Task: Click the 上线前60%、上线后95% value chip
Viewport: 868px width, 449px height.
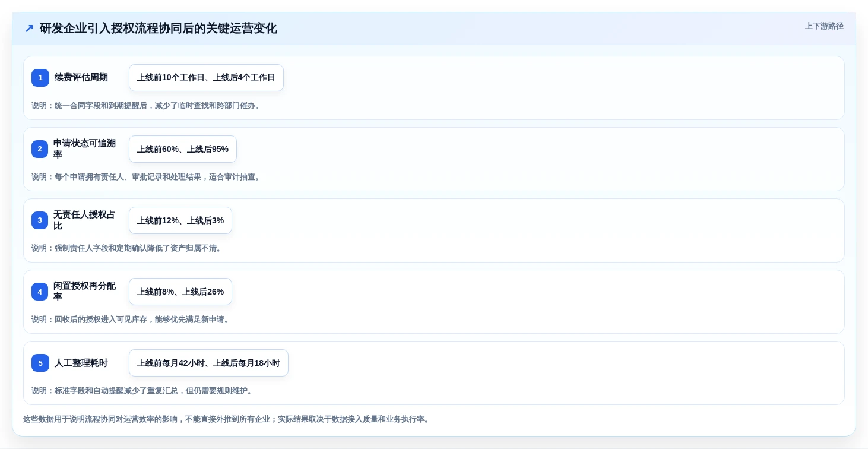Action: [183, 149]
